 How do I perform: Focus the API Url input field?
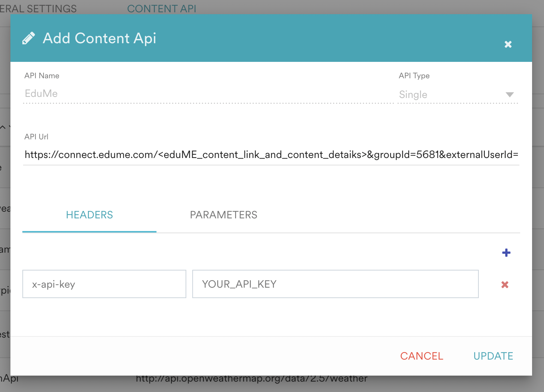point(271,155)
